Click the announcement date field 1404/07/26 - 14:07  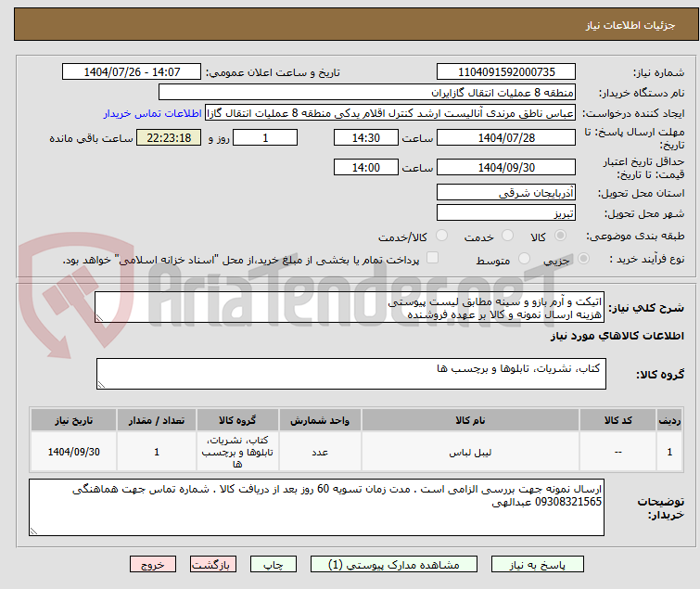[x=132, y=72]
